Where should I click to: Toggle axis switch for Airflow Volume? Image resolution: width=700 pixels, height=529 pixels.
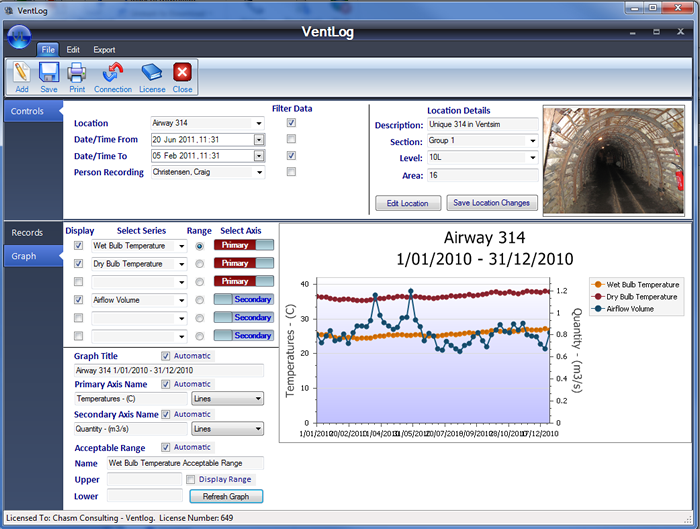pos(243,299)
